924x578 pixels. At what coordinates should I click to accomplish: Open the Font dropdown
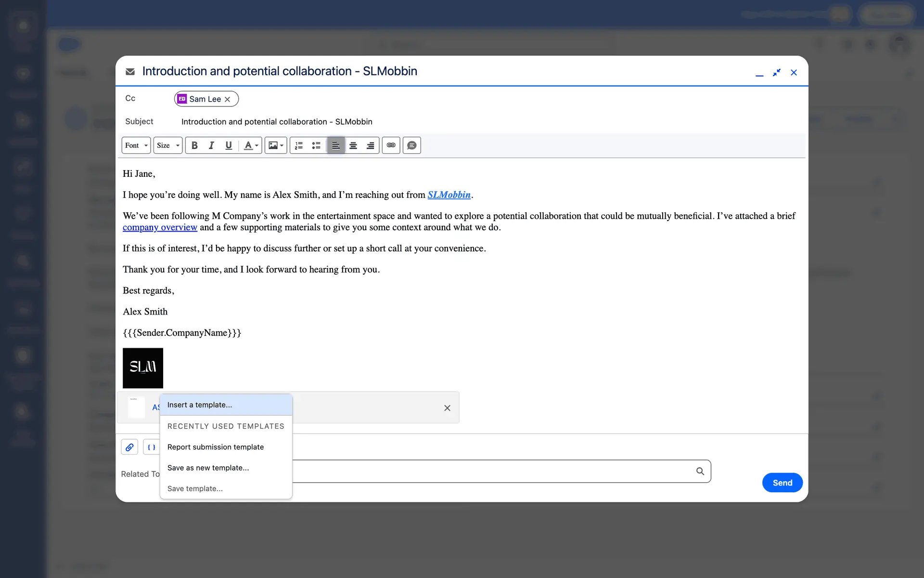tap(136, 145)
